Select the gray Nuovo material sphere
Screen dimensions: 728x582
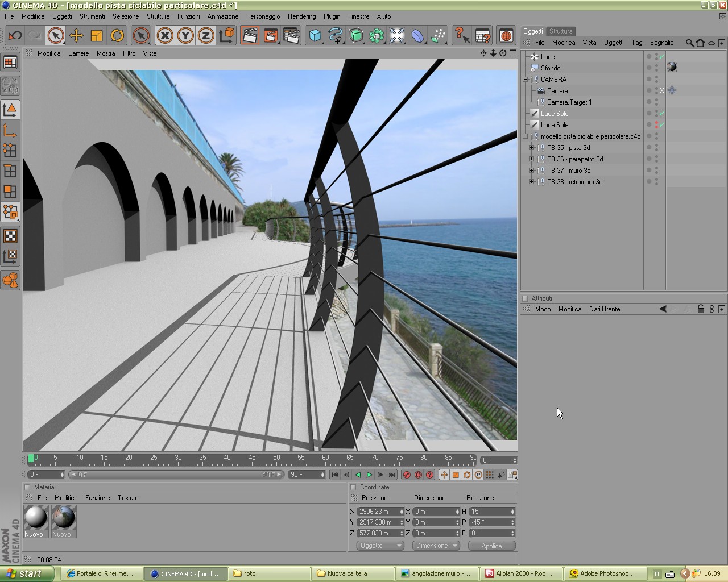36,518
